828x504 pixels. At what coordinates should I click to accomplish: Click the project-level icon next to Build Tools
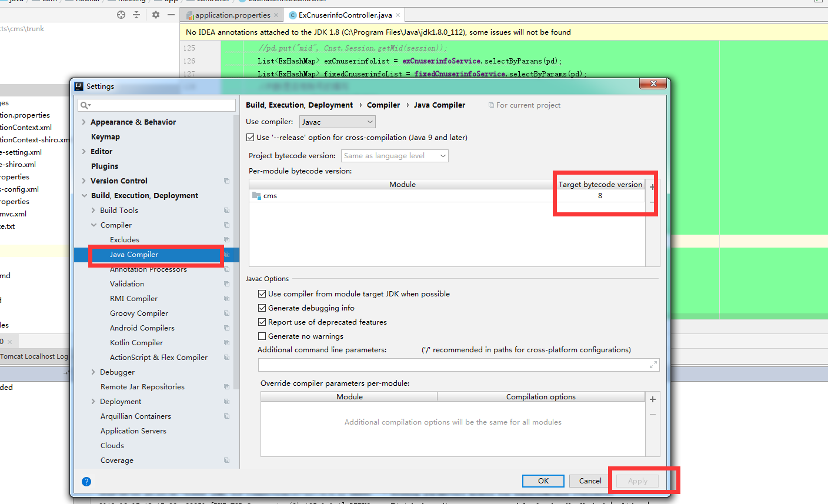point(227,211)
